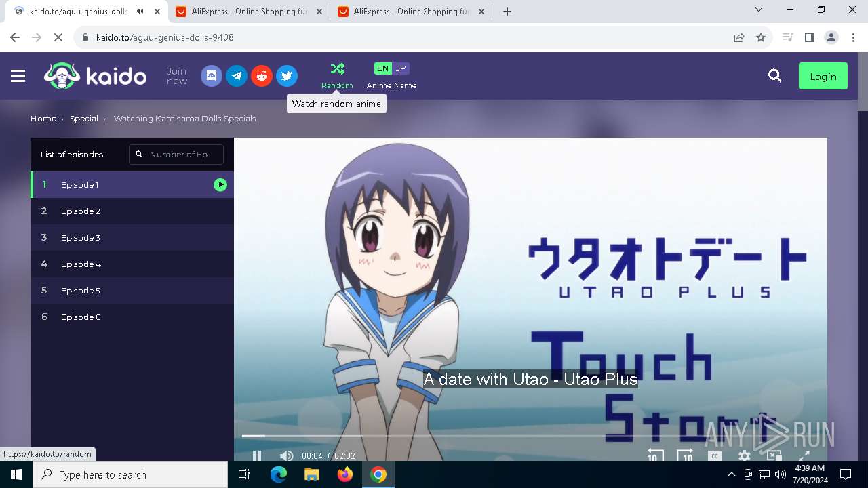Click play icon next to Episode 1
This screenshot has height=488, width=868.
(220, 184)
